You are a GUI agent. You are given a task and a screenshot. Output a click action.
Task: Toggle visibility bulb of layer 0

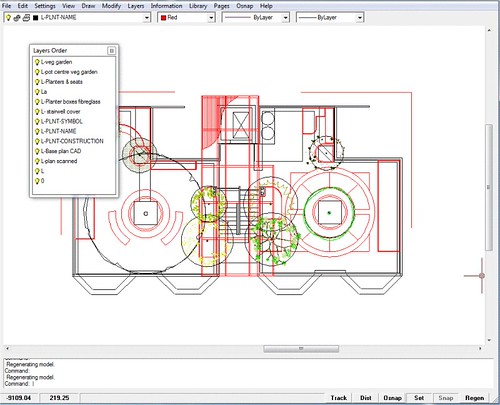pos(37,181)
